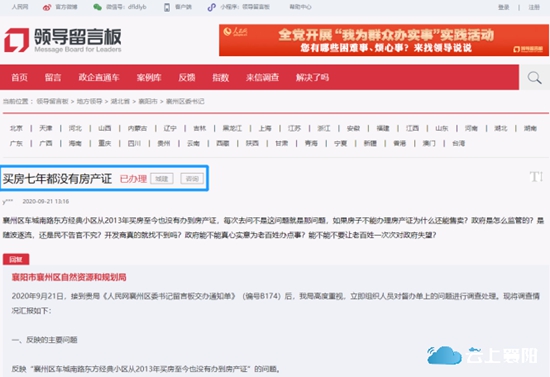Select 安徽 in the province list
Viewport: 550px width, 377px height.
point(353,128)
